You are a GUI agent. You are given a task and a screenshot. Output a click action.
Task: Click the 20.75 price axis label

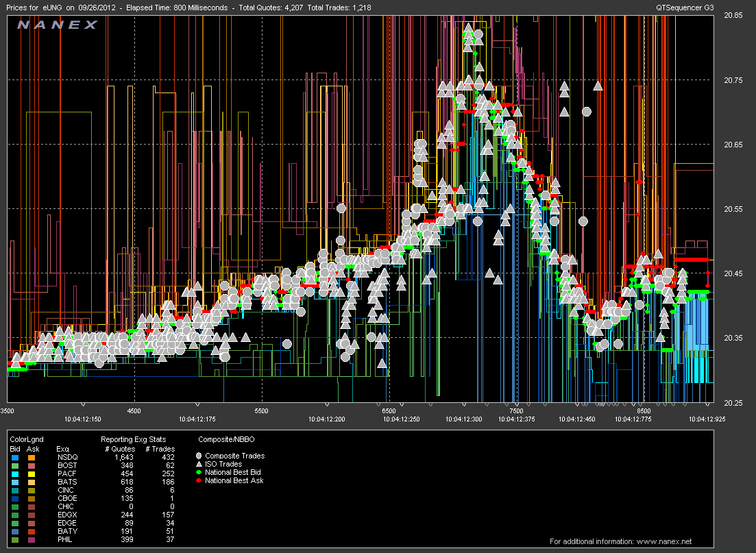733,80
